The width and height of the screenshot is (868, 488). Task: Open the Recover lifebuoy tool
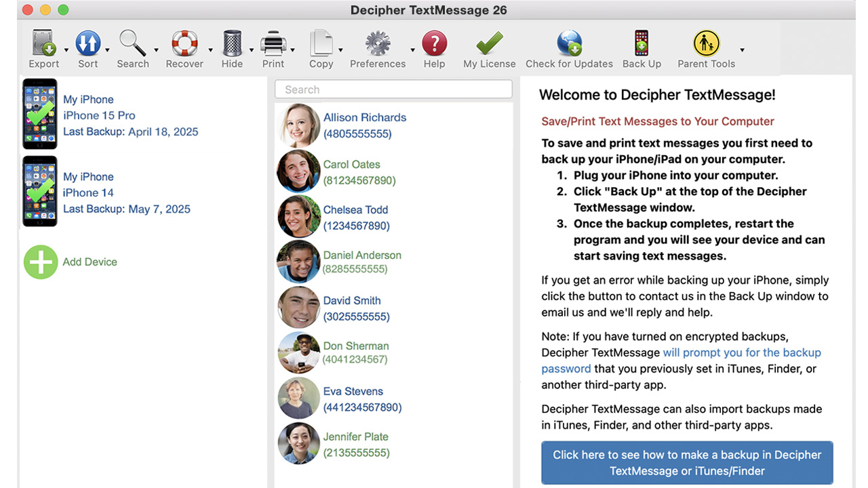click(184, 45)
